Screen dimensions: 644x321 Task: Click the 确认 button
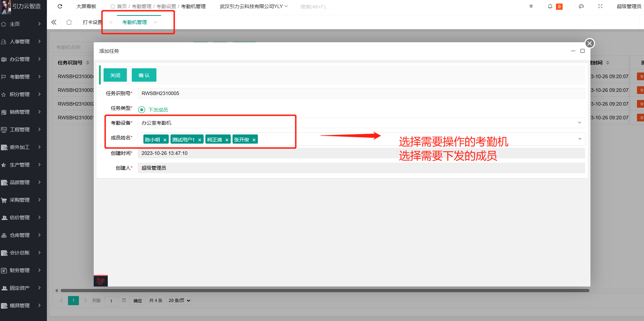144,75
